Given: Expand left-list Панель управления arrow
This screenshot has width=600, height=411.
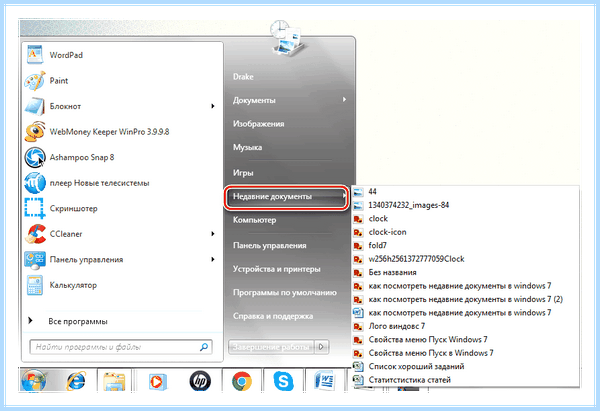Looking at the screenshot, I should point(213,259).
